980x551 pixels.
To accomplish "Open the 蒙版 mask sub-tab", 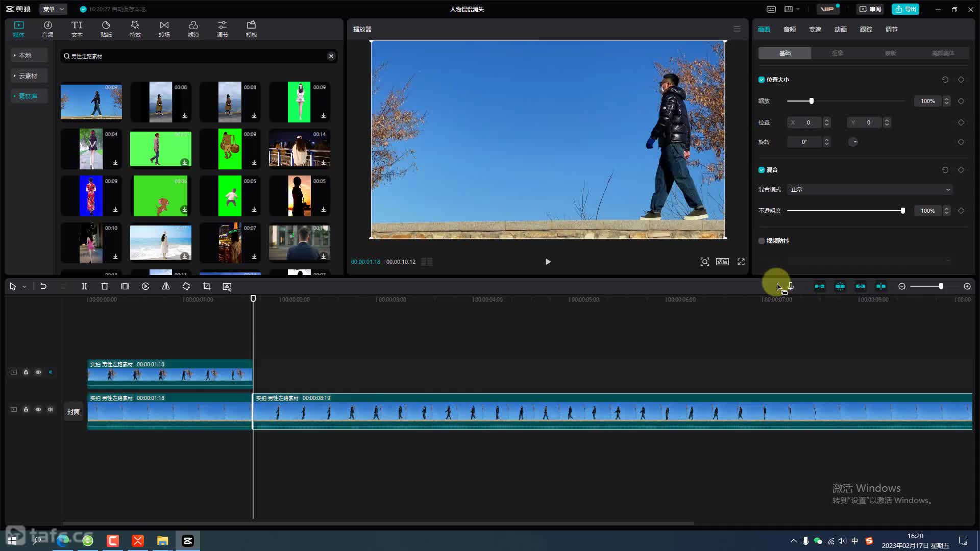I will [890, 53].
